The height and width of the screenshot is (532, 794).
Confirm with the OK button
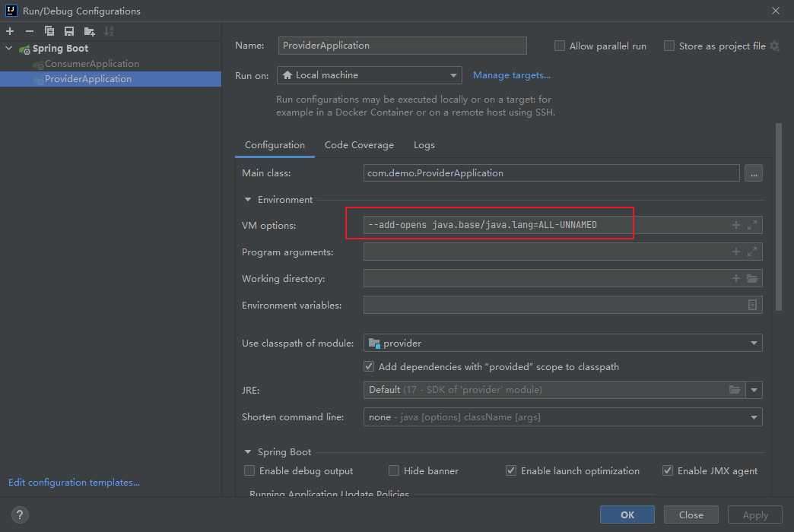pyautogui.click(x=627, y=515)
